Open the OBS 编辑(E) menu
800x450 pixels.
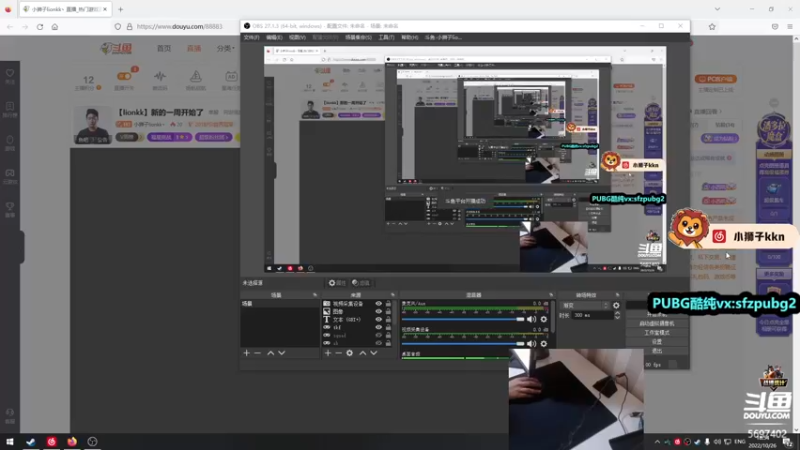tap(274, 37)
